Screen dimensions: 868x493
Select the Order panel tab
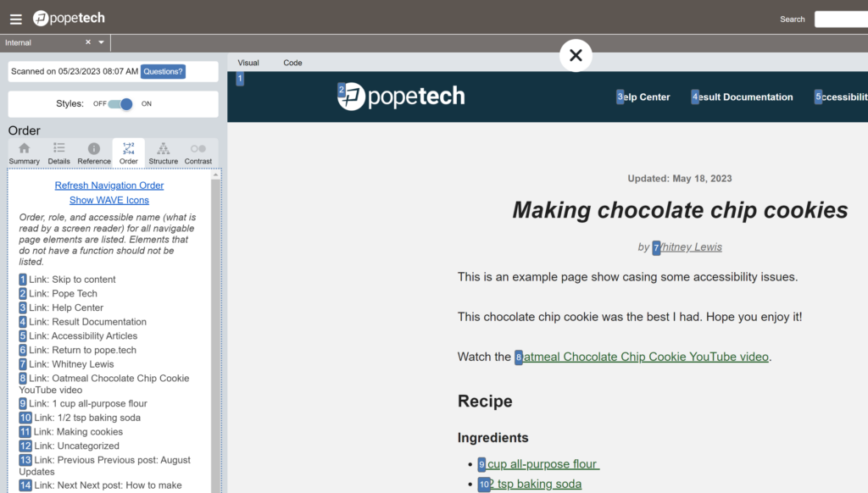coord(129,153)
